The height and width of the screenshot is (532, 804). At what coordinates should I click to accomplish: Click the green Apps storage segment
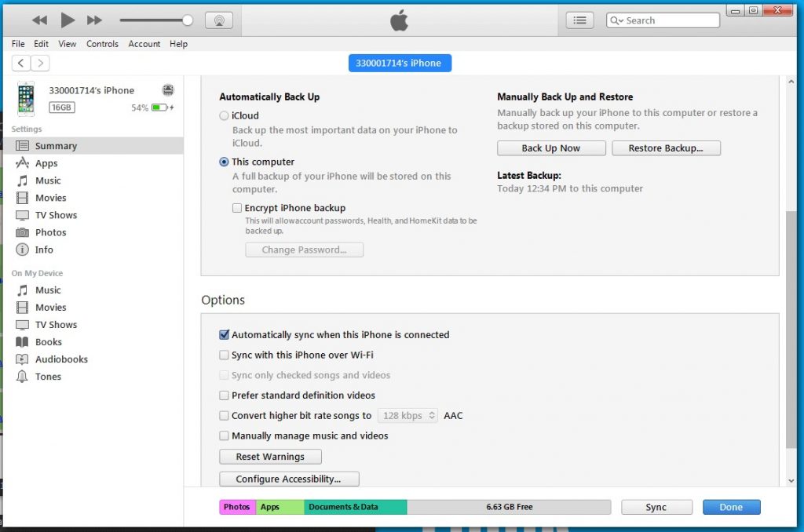[280, 508]
